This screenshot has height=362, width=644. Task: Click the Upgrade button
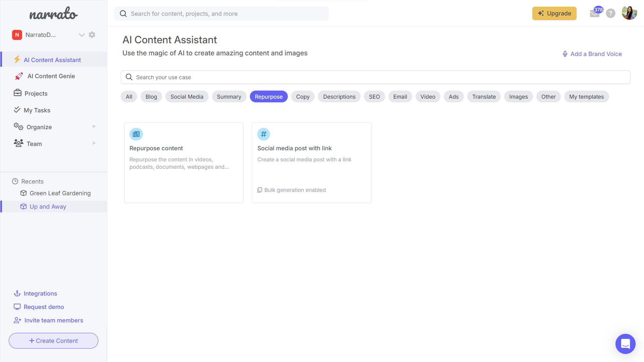(x=554, y=13)
